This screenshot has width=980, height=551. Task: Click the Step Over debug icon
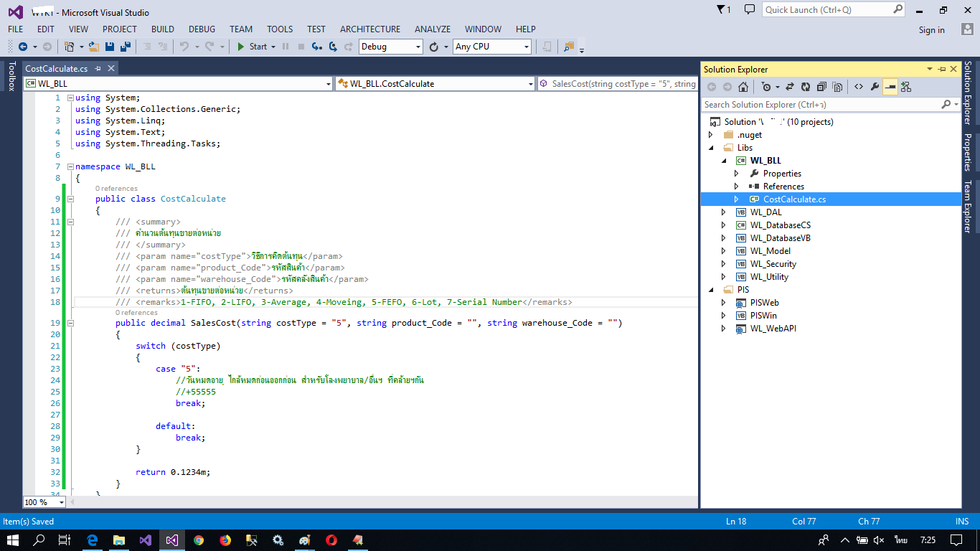coord(332,47)
